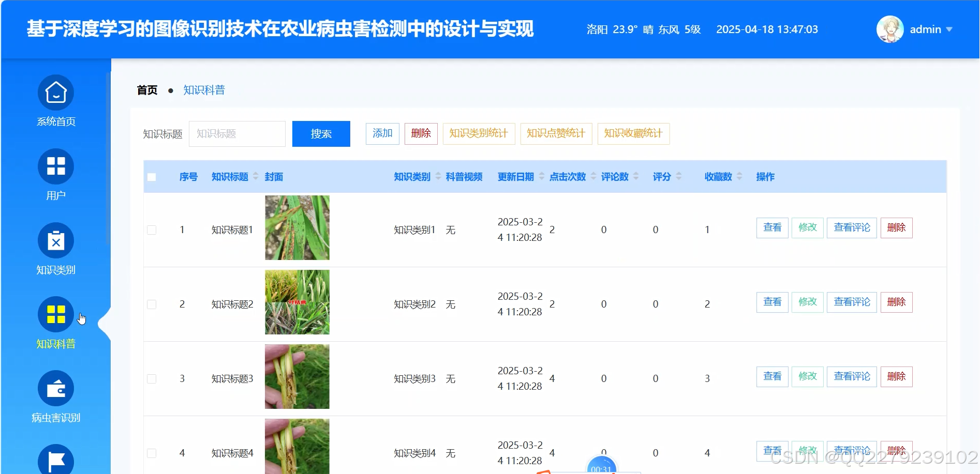This screenshot has width=980, height=474.
Task: Sort by 知识类别 column arrows
Action: [x=438, y=176]
